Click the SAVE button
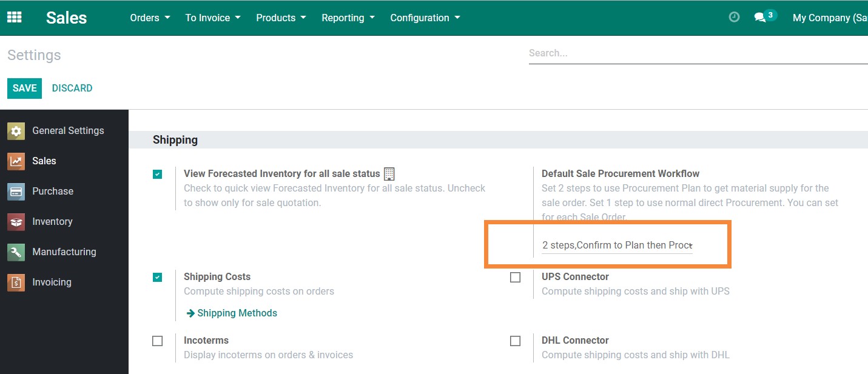 pyautogui.click(x=24, y=88)
